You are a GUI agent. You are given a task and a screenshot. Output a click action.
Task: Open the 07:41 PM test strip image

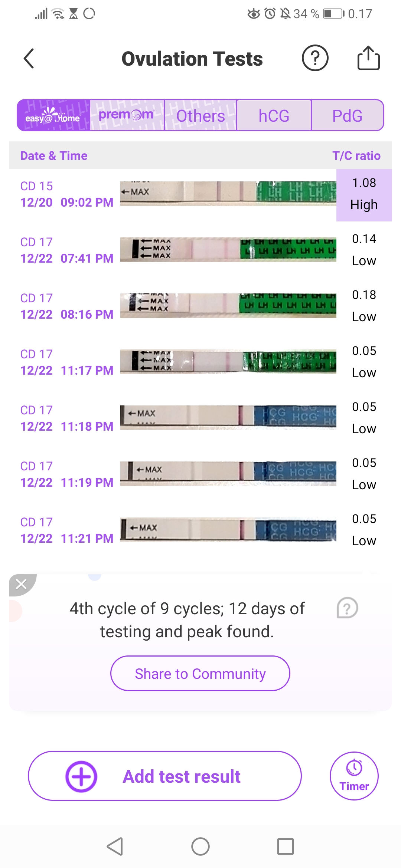coord(228,249)
